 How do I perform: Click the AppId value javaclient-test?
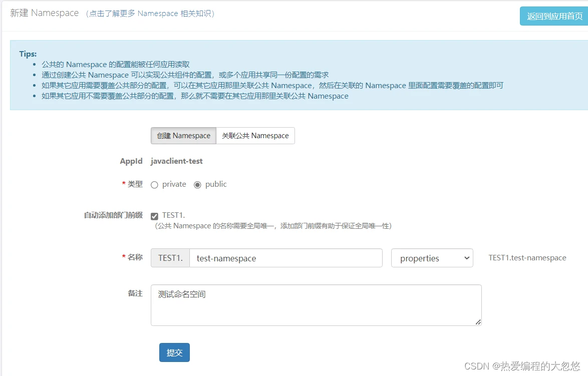coord(176,161)
